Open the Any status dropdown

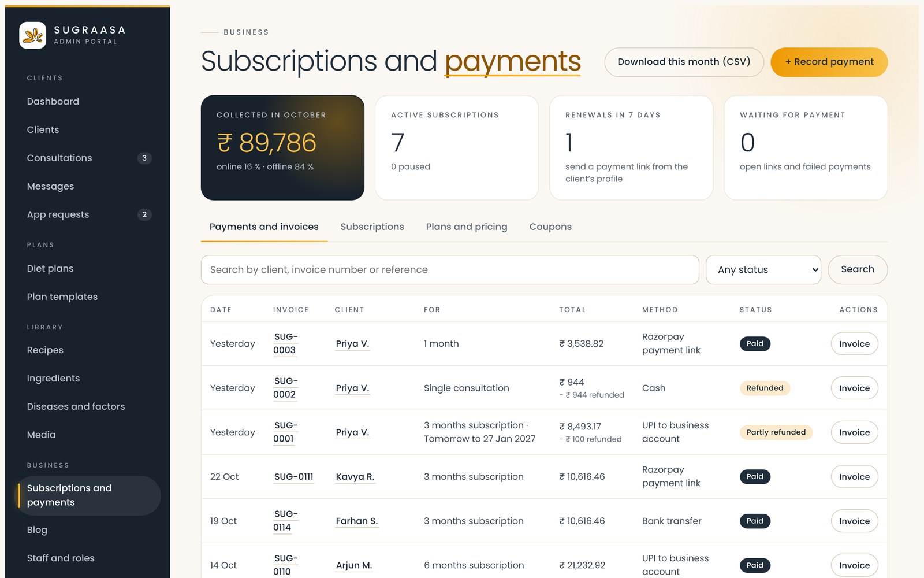pos(763,270)
